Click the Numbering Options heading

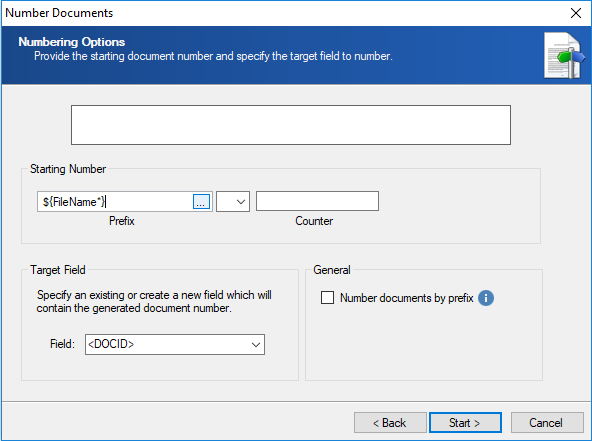point(72,42)
